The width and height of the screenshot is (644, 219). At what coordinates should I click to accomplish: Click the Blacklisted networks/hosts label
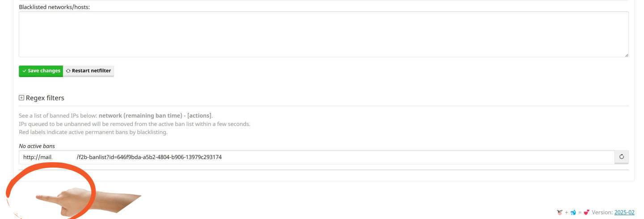tap(54, 7)
